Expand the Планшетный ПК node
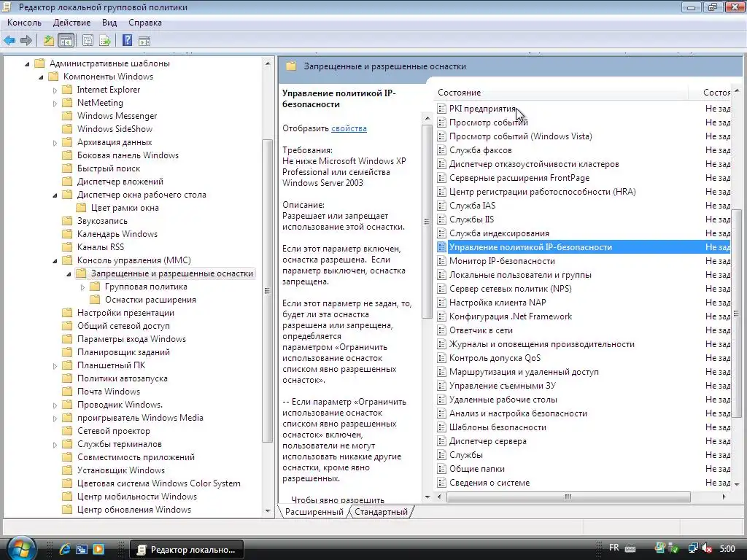The image size is (747, 560). pyautogui.click(x=55, y=366)
